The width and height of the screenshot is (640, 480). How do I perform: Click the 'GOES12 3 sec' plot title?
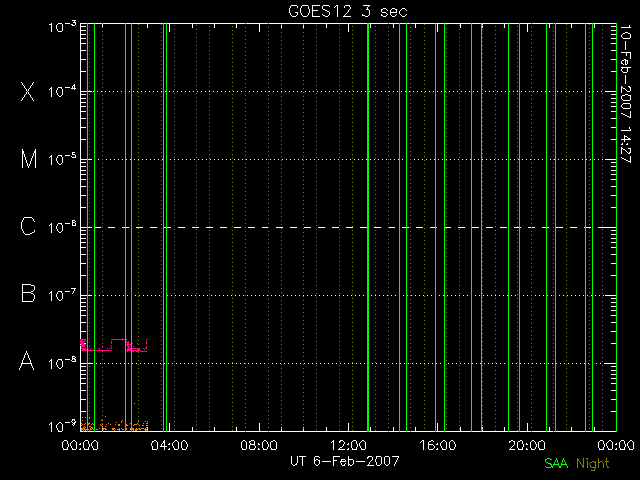tap(348, 11)
